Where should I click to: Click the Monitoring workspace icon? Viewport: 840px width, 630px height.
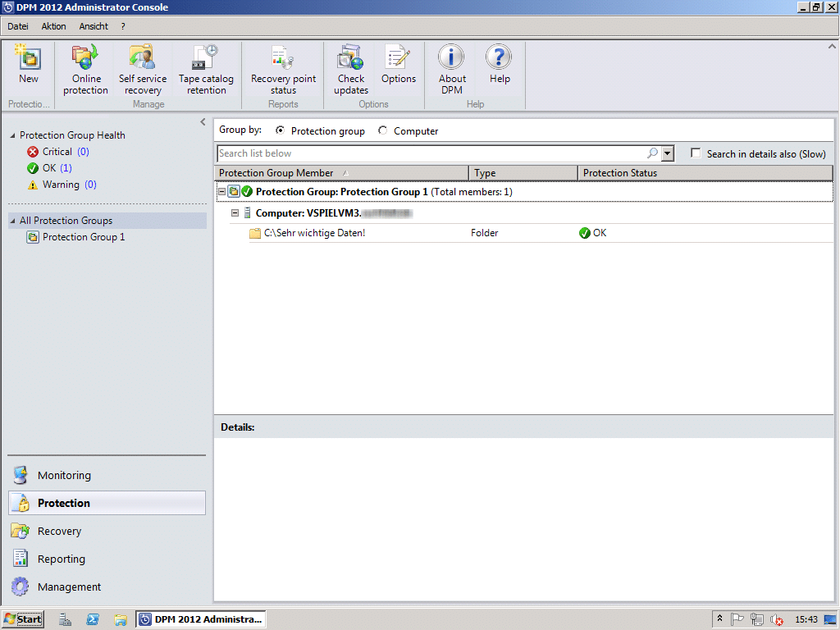click(21, 475)
